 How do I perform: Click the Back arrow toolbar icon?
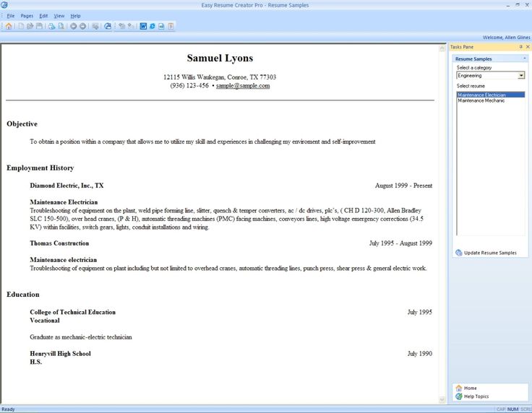tap(73, 26)
